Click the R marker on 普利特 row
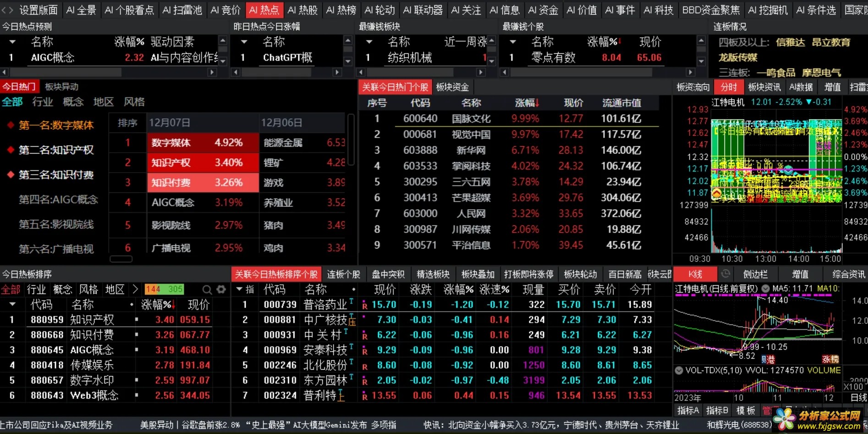This screenshot has height=434, width=868. click(x=365, y=396)
